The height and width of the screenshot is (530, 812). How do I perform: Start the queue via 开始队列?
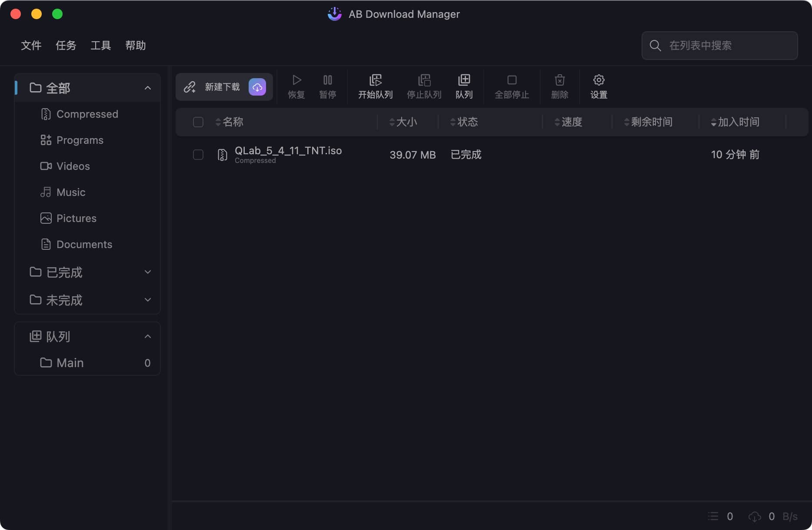tap(376, 86)
